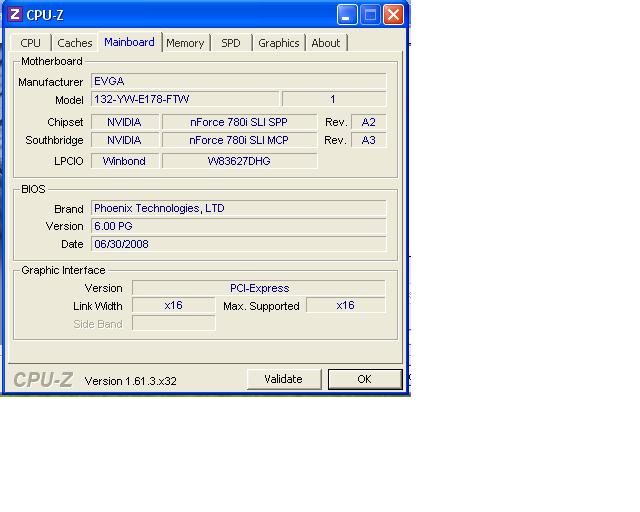Click the empty Side Band field
The width and height of the screenshot is (640, 512).
pos(173,323)
